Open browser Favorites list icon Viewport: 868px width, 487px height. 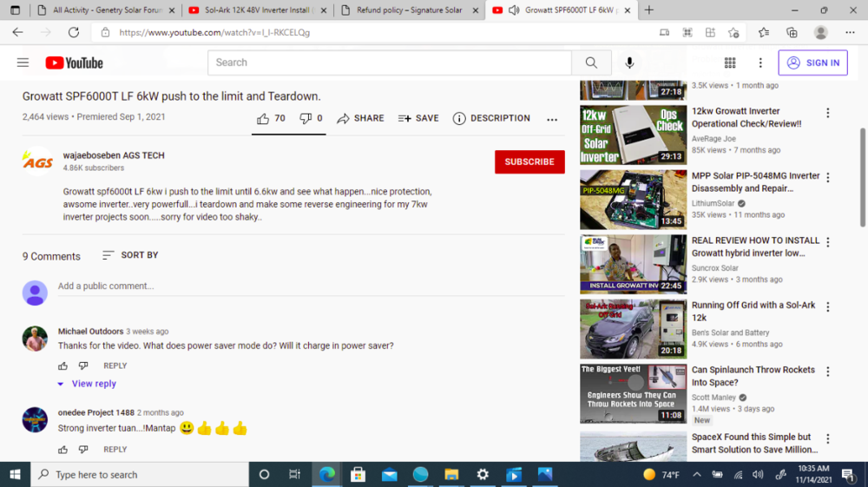point(764,33)
